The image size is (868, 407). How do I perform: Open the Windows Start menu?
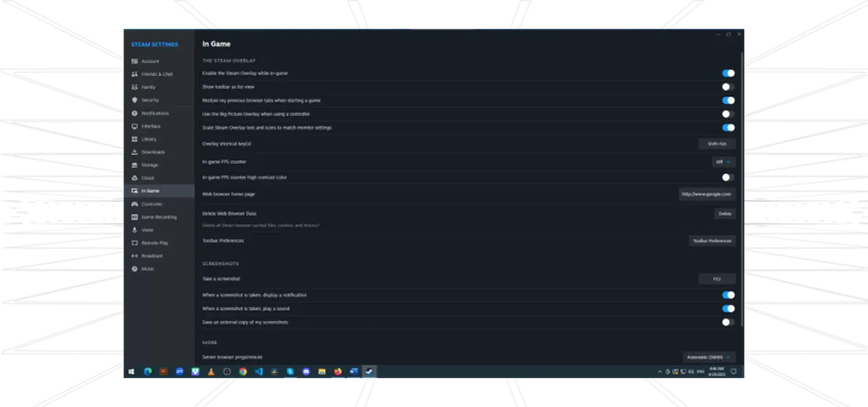pos(131,372)
